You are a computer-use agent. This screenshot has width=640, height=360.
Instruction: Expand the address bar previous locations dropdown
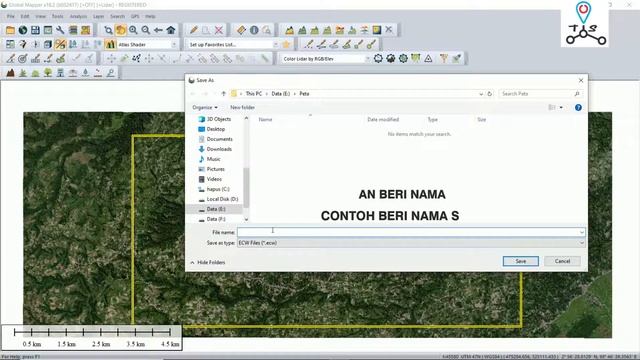pos(481,93)
